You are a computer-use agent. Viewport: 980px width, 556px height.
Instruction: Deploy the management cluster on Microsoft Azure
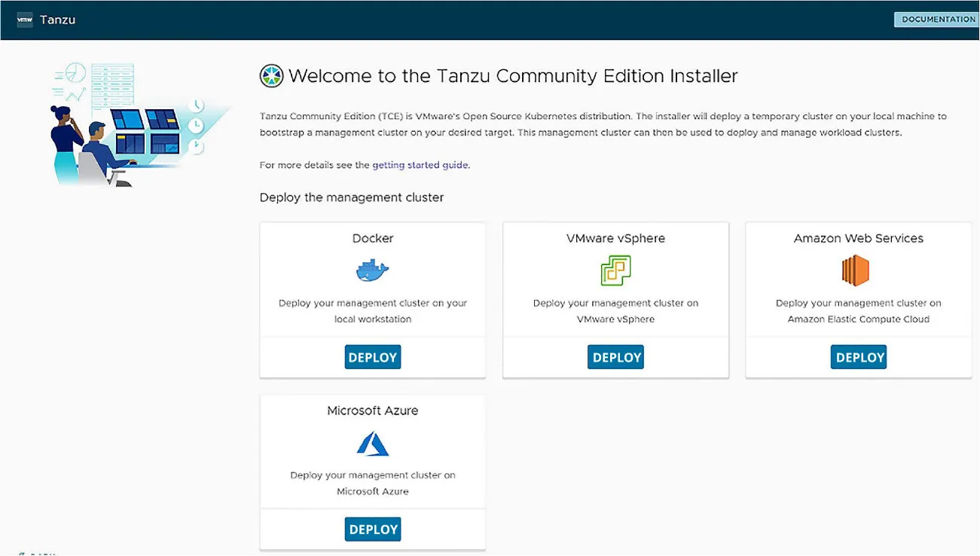coord(372,529)
